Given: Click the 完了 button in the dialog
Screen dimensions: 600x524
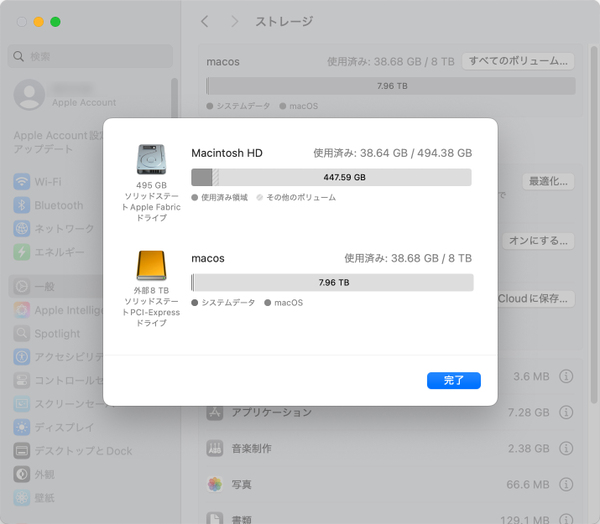Looking at the screenshot, I should [453, 380].
